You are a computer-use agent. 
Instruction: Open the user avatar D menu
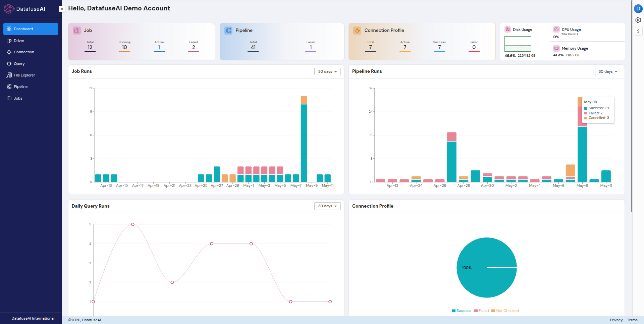coord(638,9)
